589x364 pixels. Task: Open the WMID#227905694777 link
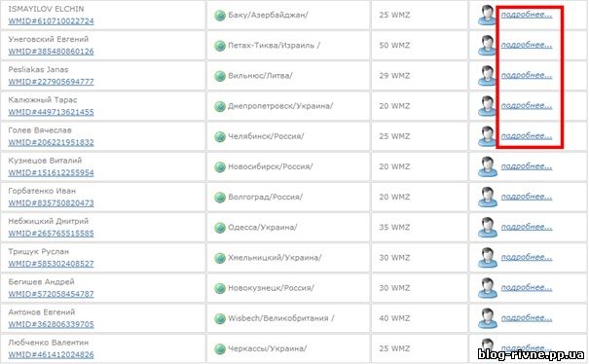tap(51, 82)
